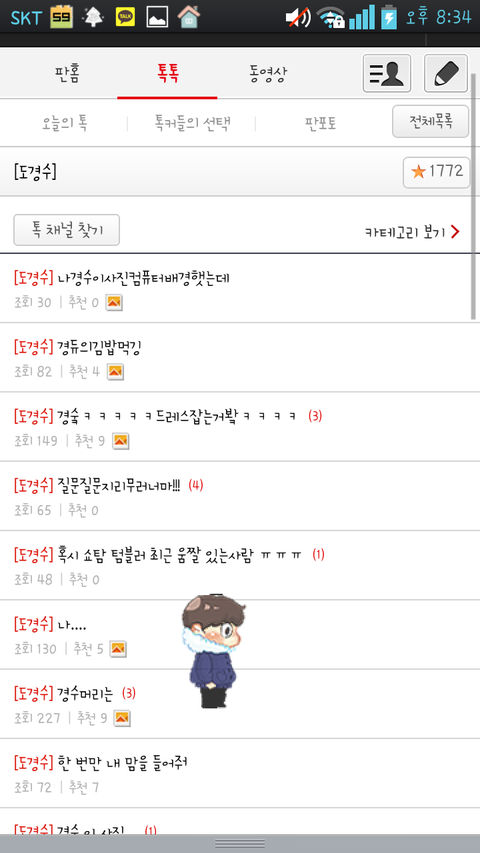Tap the KakaoTalk notification icon in status bar
This screenshot has width=480, height=853.
126,17
